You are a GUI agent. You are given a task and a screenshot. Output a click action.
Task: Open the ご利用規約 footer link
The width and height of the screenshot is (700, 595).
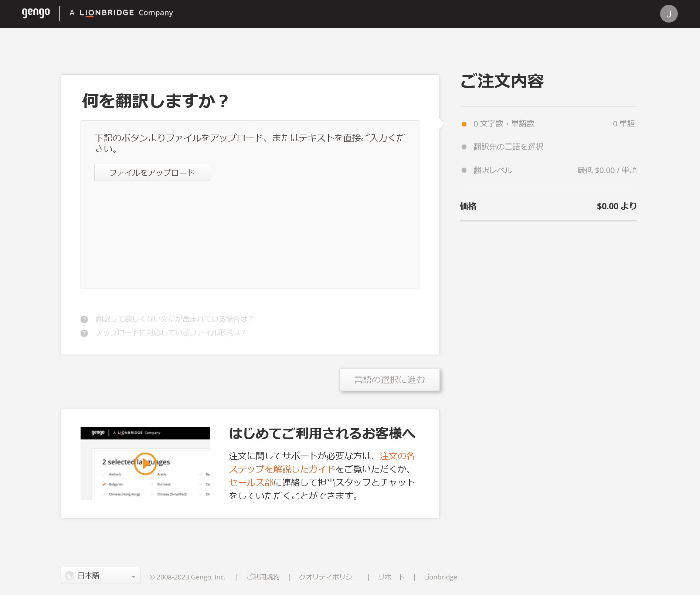coord(263,577)
